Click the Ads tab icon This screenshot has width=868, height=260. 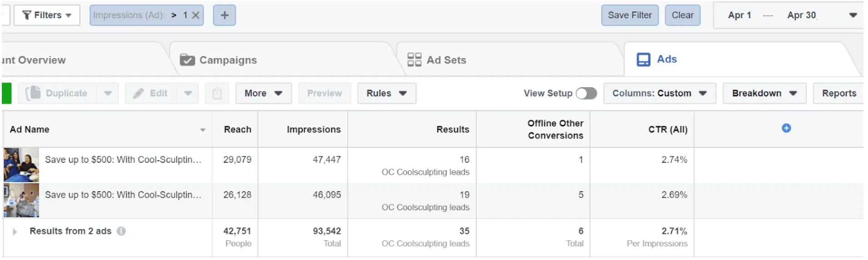pyautogui.click(x=644, y=60)
